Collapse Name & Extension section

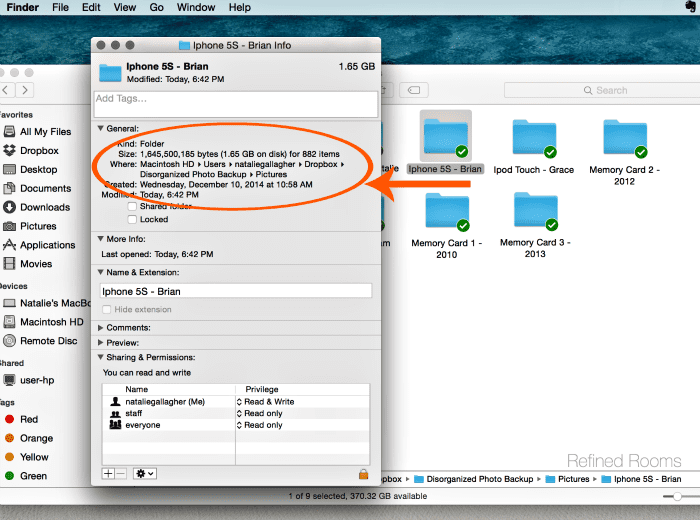tap(100, 272)
